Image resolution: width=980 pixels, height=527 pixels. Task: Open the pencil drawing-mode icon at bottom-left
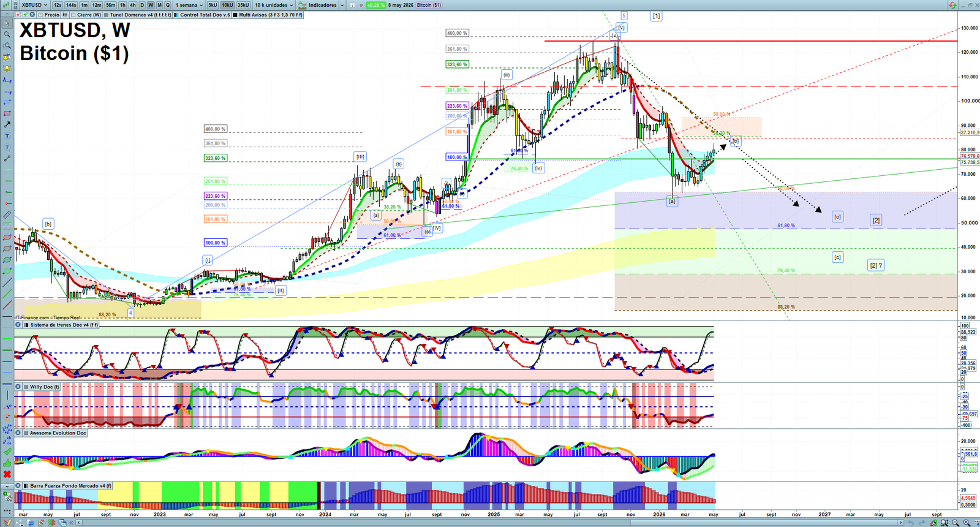(x=7, y=522)
